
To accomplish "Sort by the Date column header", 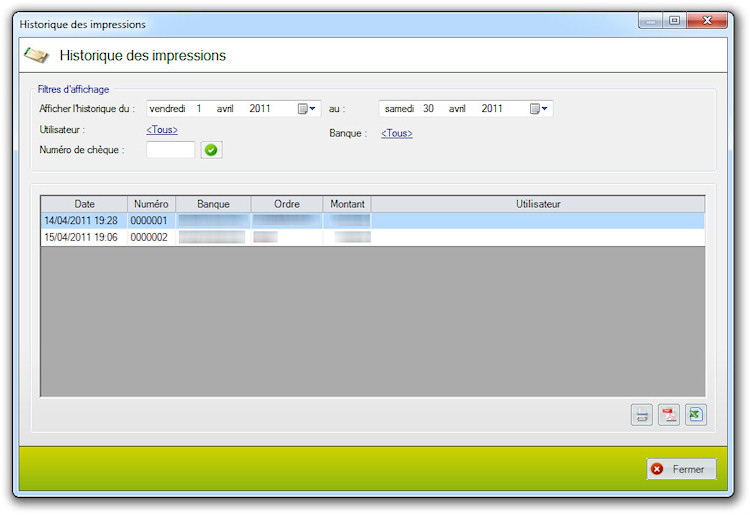I will coord(84,204).
